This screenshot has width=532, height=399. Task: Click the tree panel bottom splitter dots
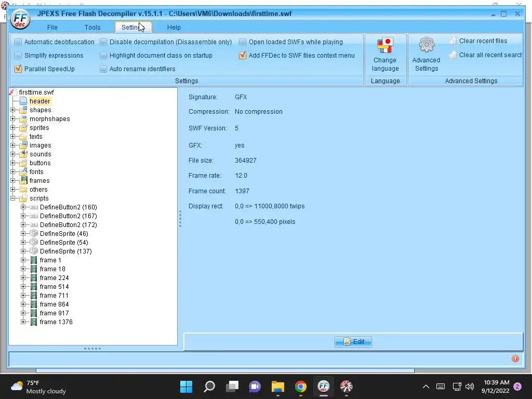[x=92, y=349]
